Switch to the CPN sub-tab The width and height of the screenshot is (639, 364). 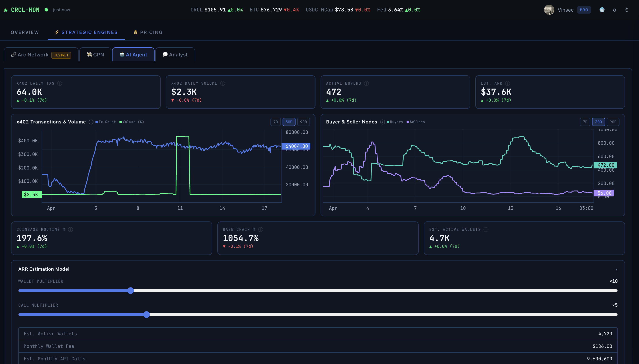pyautogui.click(x=95, y=55)
